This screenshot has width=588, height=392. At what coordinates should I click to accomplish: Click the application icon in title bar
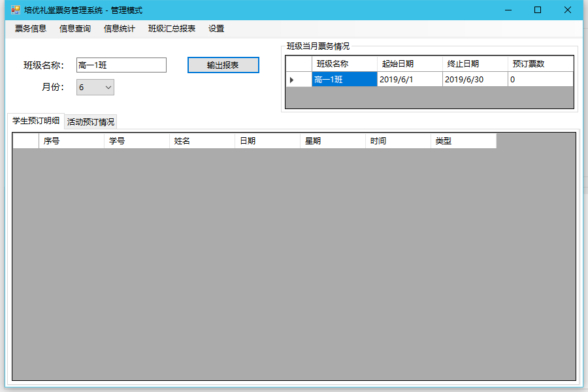point(15,10)
